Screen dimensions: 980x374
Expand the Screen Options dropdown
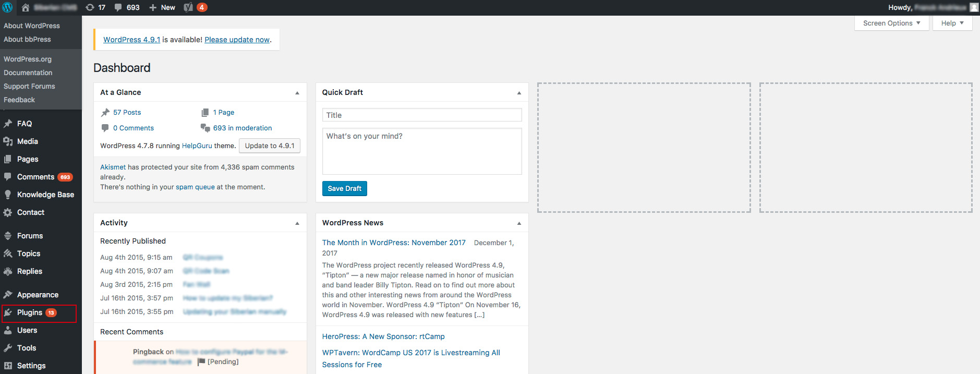[x=891, y=23]
